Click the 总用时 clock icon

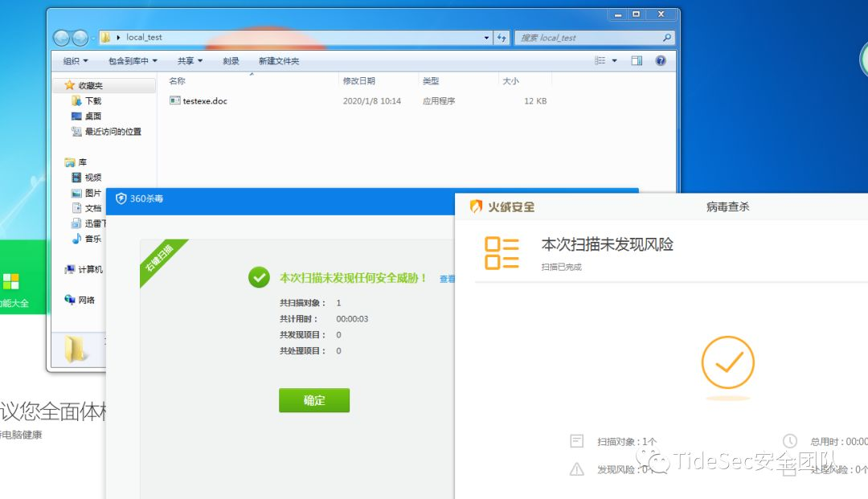coord(789,441)
